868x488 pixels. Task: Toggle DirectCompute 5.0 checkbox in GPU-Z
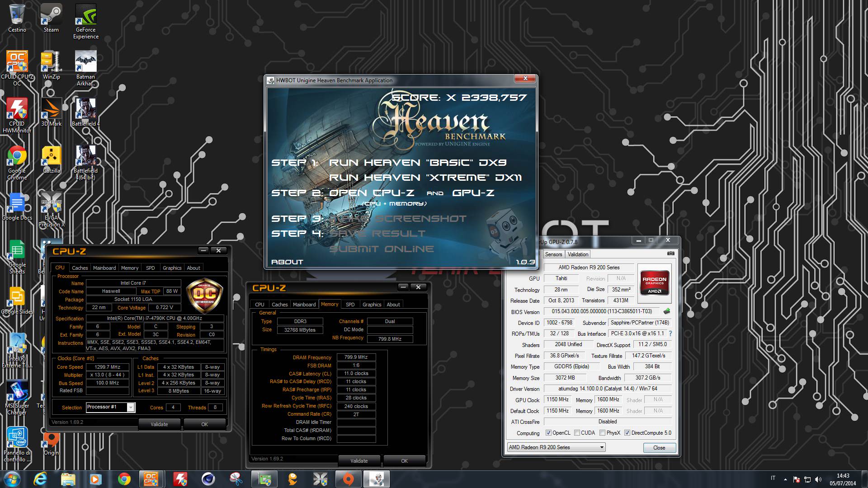click(x=627, y=433)
